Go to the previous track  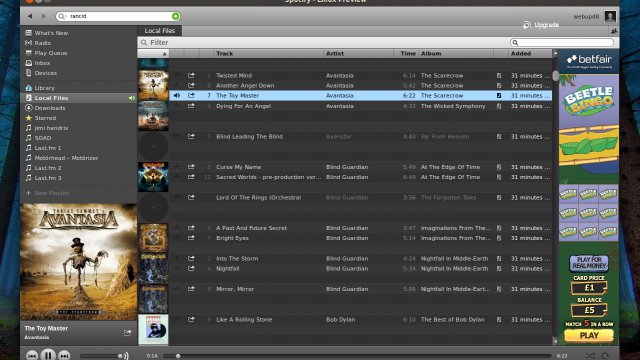tap(32, 356)
